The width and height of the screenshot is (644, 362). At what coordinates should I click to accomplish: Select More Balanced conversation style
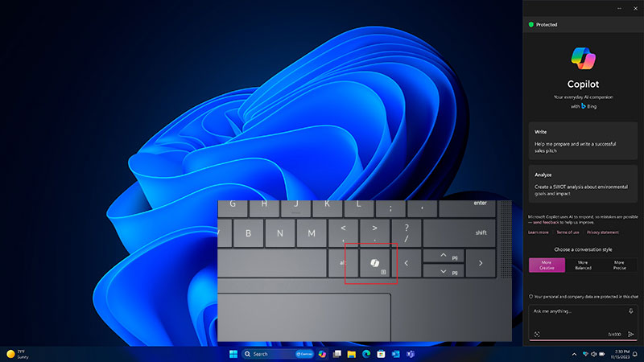tap(583, 265)
